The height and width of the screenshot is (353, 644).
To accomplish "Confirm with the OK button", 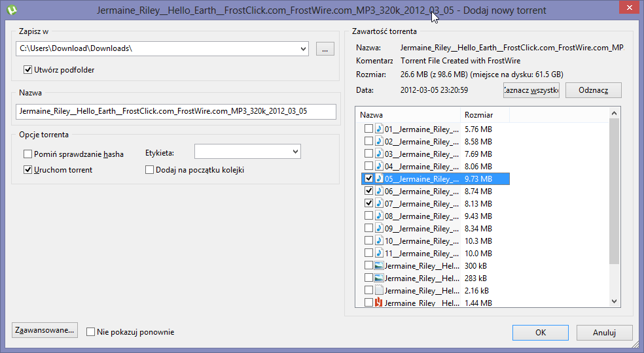I will coord(541,333).
